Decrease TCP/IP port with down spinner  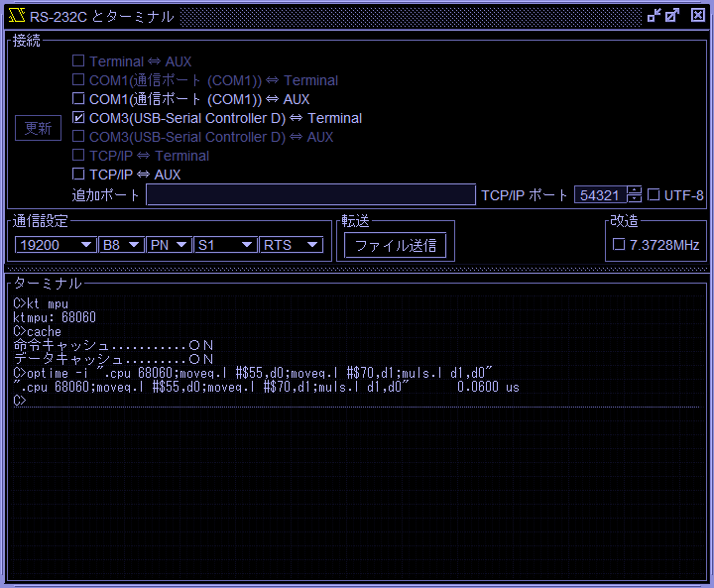pyautogui.click(x=635, y=199)
